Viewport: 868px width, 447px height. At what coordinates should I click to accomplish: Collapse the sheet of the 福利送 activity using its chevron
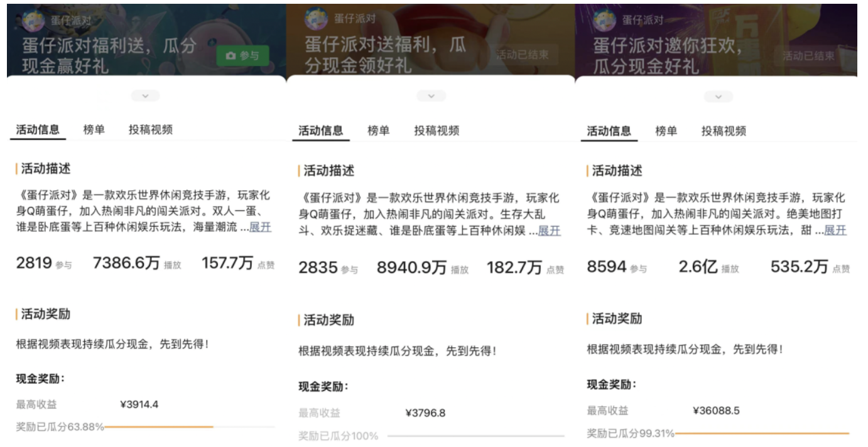tap(145, 96)
